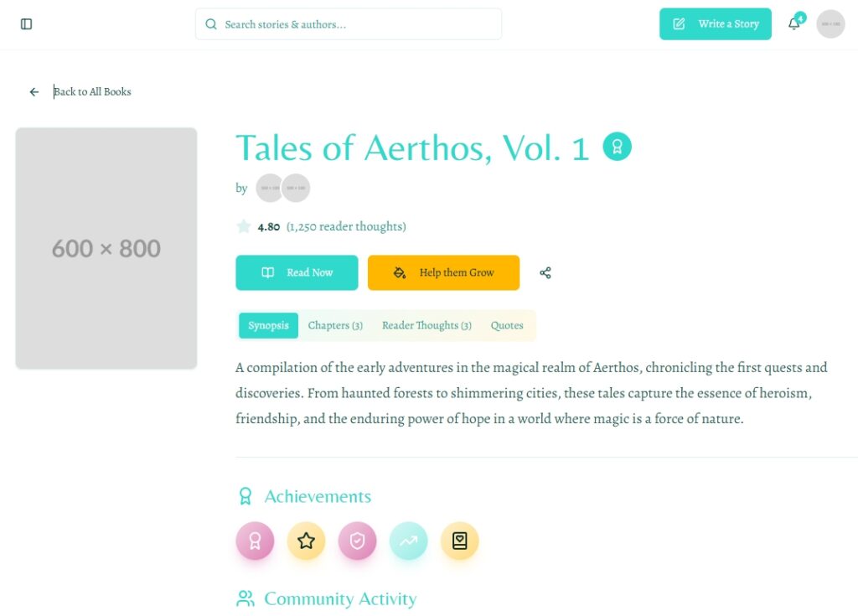
Task: Click the 600 × 800 book cover
Action: tap(106, 248)
